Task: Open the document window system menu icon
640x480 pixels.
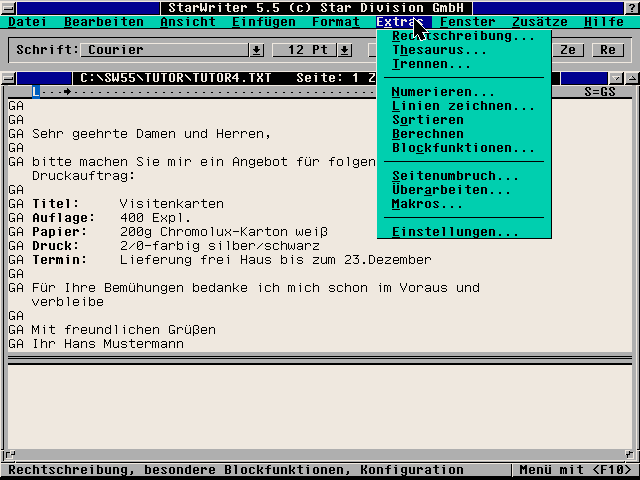Action: (x=8, y=78)
